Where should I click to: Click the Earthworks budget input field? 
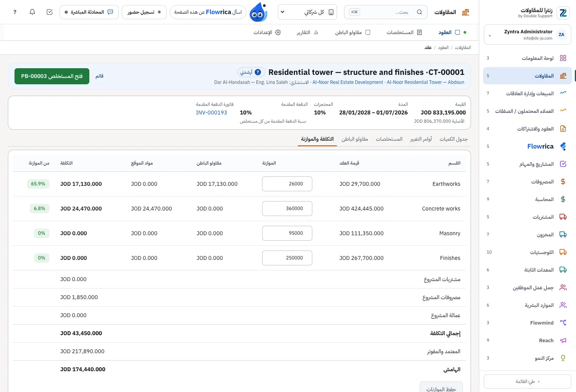(x=287, y=184)
